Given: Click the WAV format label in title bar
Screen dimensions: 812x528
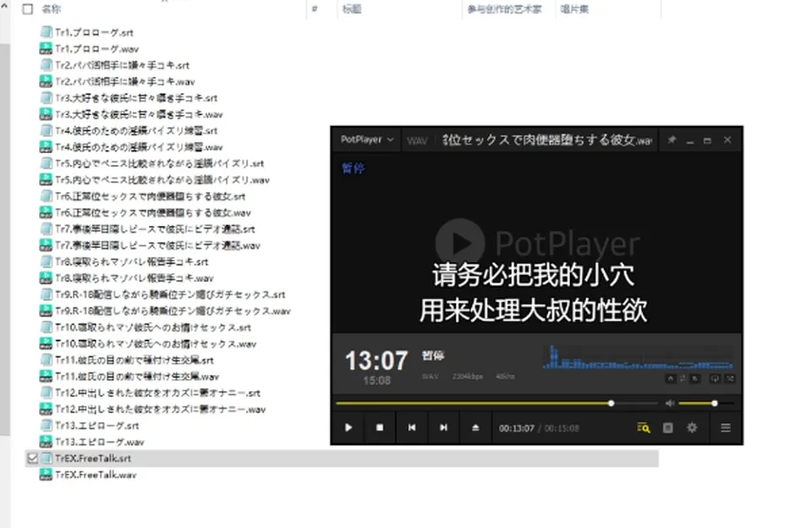Looking at the screenshot, I should pos(417,140).
